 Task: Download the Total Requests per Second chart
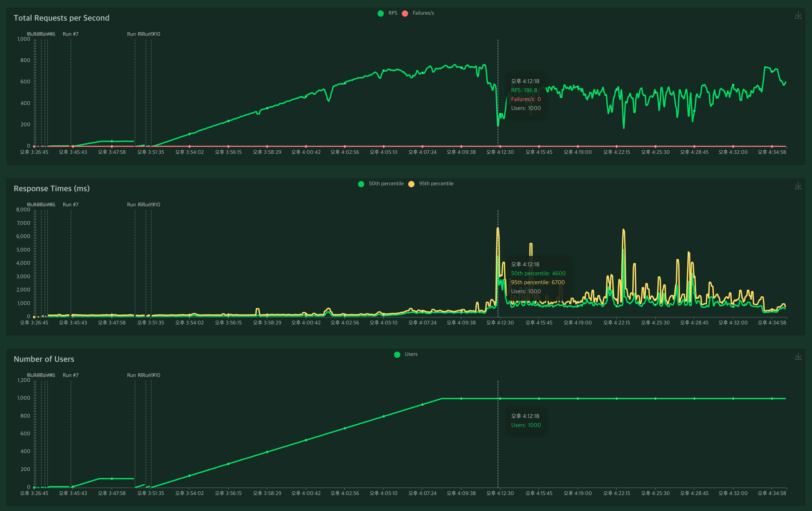pyautogui.click(x=798, y=16)
